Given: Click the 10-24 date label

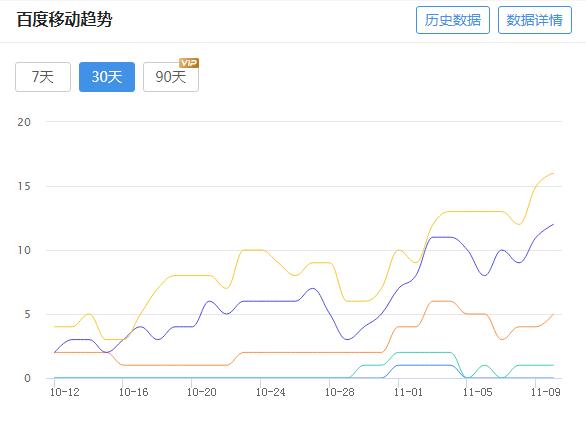Looking at the screenshot, I should (x=271, y=392).
